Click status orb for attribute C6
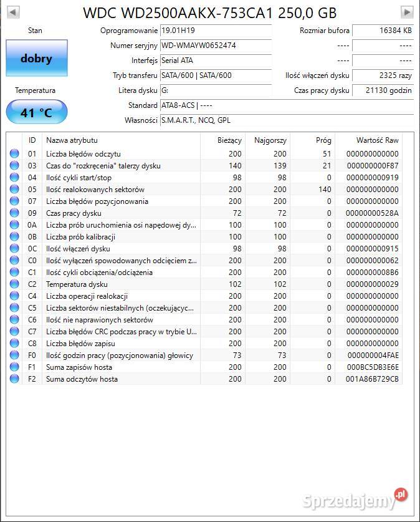Viewport: 420px width, 522px height. [x=14, y=319]
